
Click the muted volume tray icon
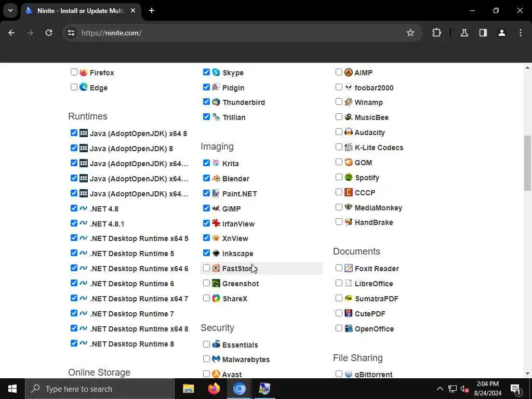pos(465,389)
